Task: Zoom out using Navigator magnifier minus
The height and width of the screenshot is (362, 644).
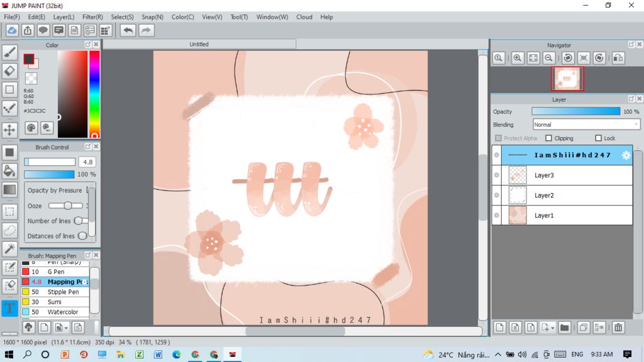Action: (x=548, y=58)
